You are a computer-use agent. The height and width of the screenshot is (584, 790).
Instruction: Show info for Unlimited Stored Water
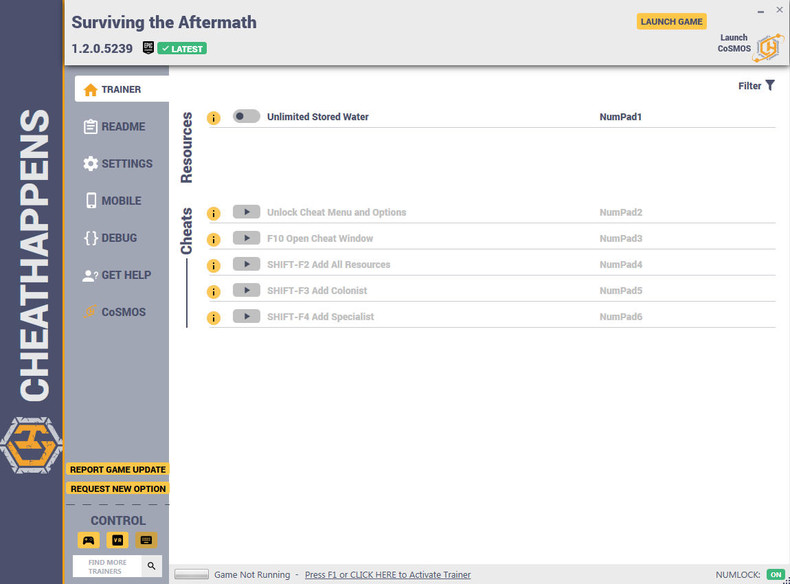coord(214,118)
